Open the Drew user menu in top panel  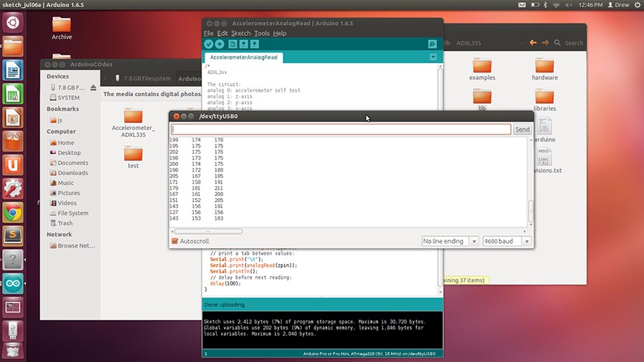click(618, 5)
